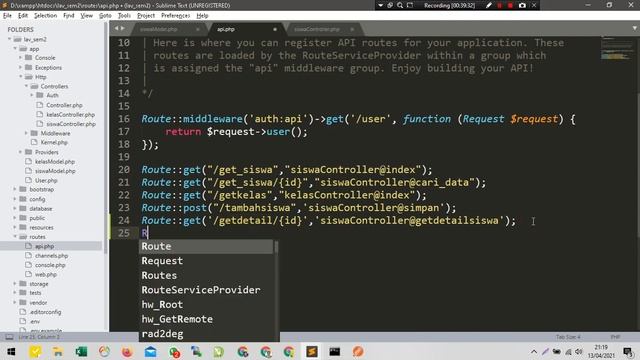640x360 pixels.
Task: Switch to the siswaController.php tab
Action: click(317, 29)
